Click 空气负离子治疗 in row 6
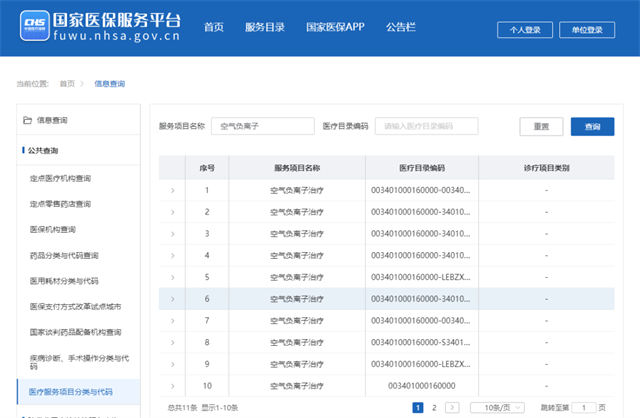The image size is (640, 418). coord(297,299)
